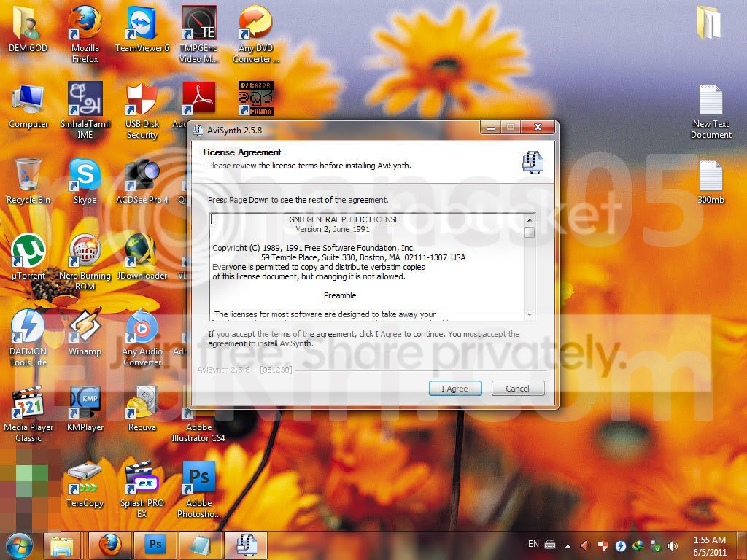Open the DJ Razor desktop shortcut
Screen dimensions: 747x560
[256, 98]
